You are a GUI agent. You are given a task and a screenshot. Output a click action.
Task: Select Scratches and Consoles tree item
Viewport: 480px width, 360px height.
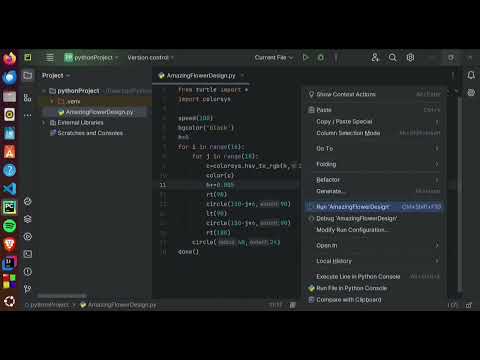pos(86,133)
